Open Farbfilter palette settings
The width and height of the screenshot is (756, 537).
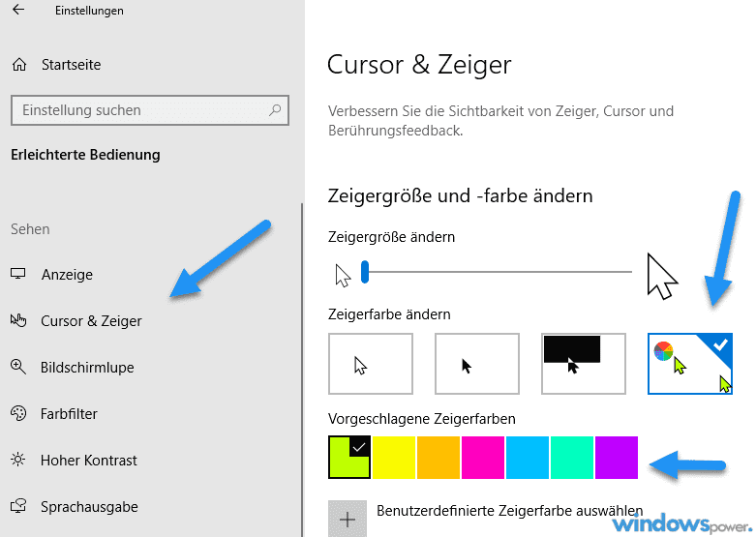tap(69, 414)
